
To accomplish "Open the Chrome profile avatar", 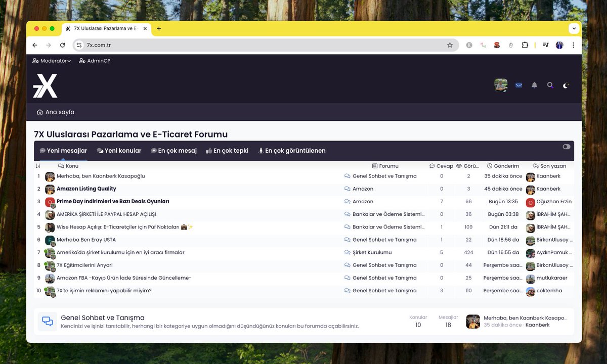I will pyautogui.click(x=559, y=45).
